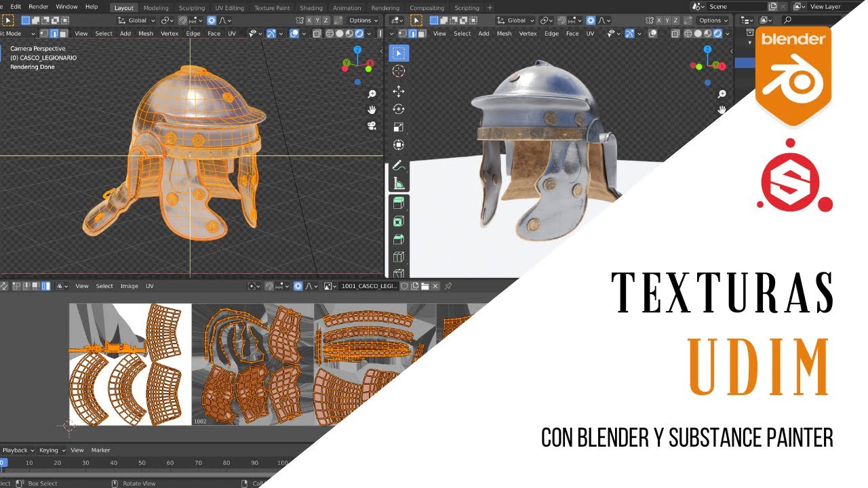Open Keying dropdown in timeline
This screenshot has width=868, height=488.
[x=52, y=450]
